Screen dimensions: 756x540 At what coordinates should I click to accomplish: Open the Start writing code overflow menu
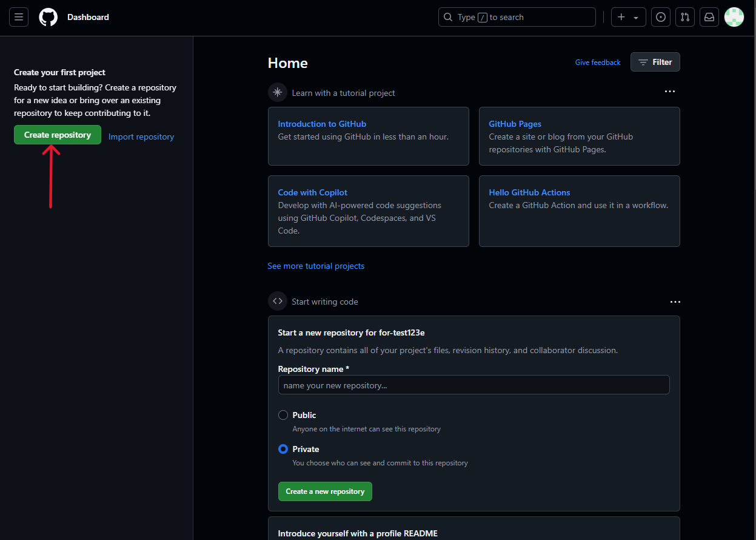(675, 302)
